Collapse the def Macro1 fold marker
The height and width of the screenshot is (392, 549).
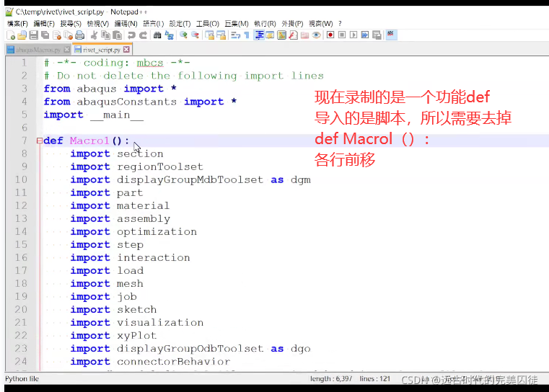(39, 141)
